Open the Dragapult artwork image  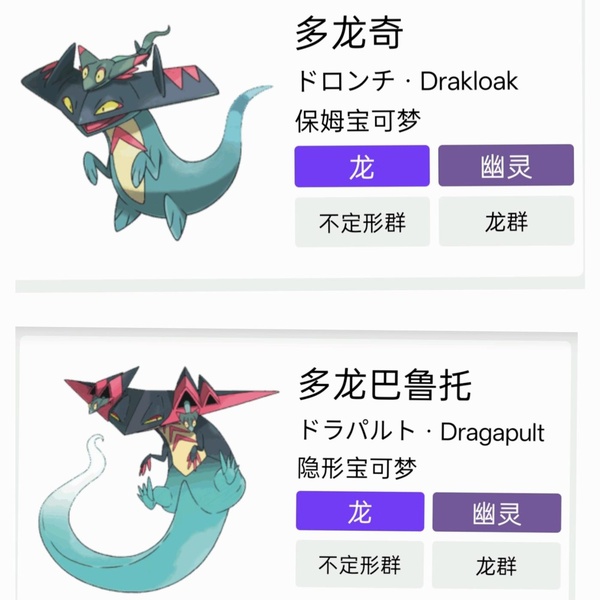pos(158,479)
